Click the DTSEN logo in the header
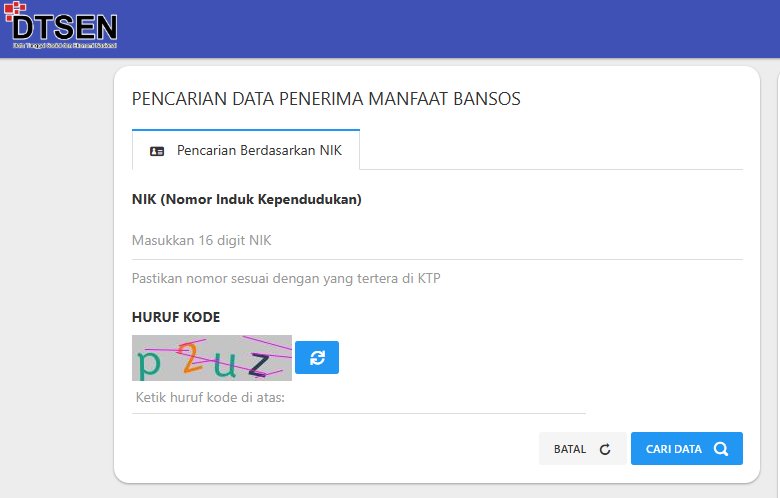780x498 pixels. point(61,25)
